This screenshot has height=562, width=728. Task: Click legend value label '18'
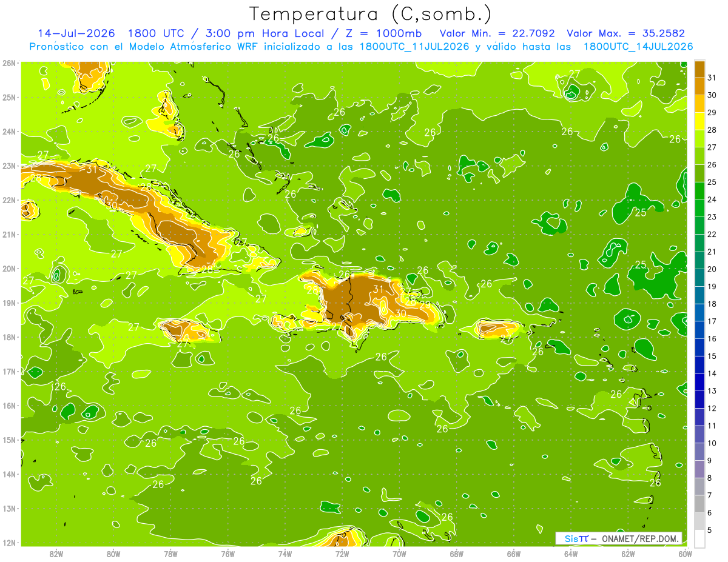tap(712, 304)
